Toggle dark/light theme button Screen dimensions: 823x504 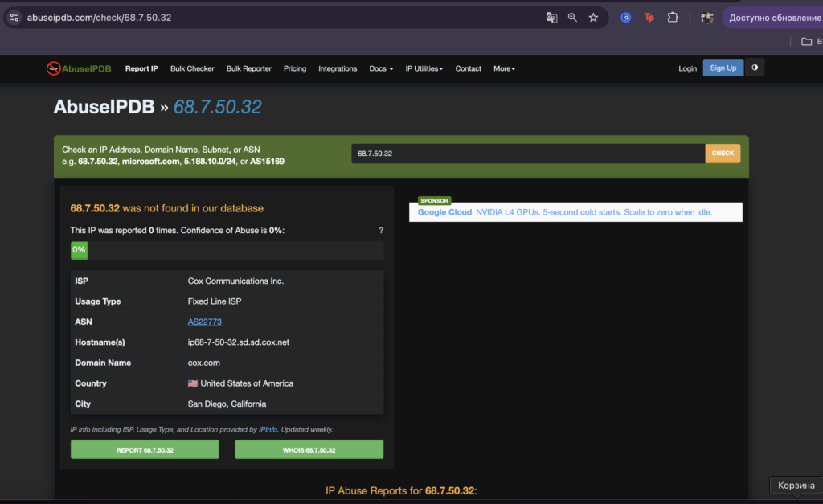coord(755,68)
